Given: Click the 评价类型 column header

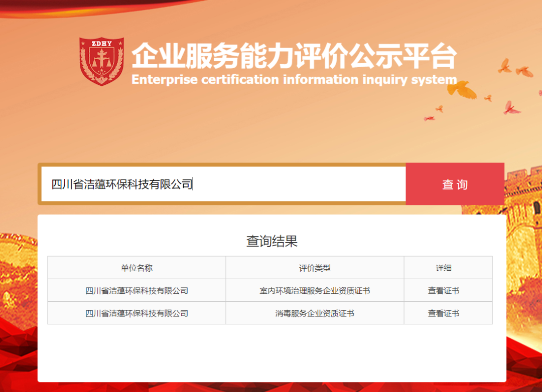Looking at the screenshot, I should click(x=315, y=268).
